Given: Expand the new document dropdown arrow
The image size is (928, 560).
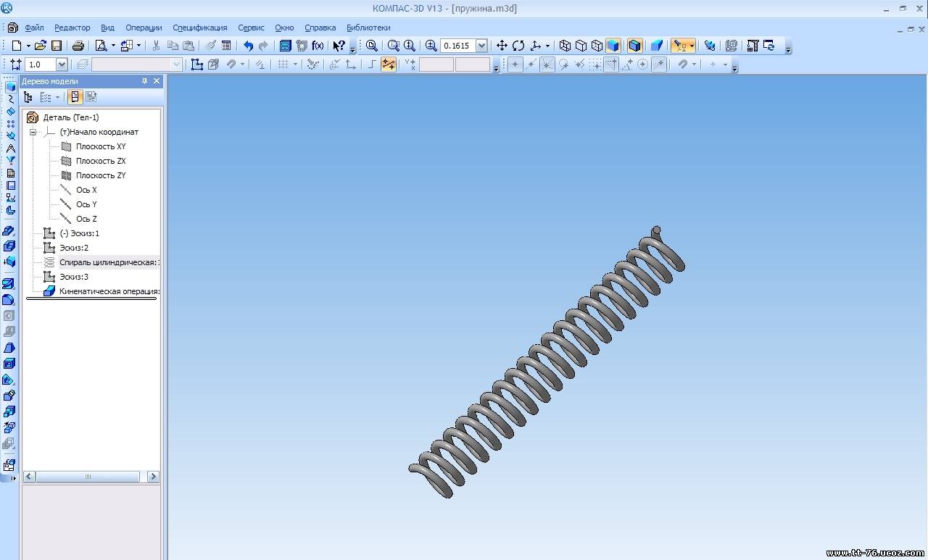Looking at the screenshot, I should 28,46.
